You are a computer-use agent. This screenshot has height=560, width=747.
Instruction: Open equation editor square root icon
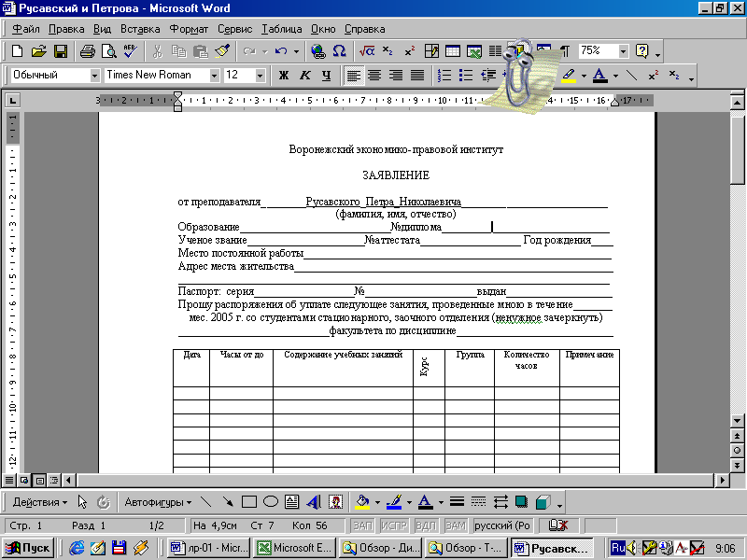[366, 51]
